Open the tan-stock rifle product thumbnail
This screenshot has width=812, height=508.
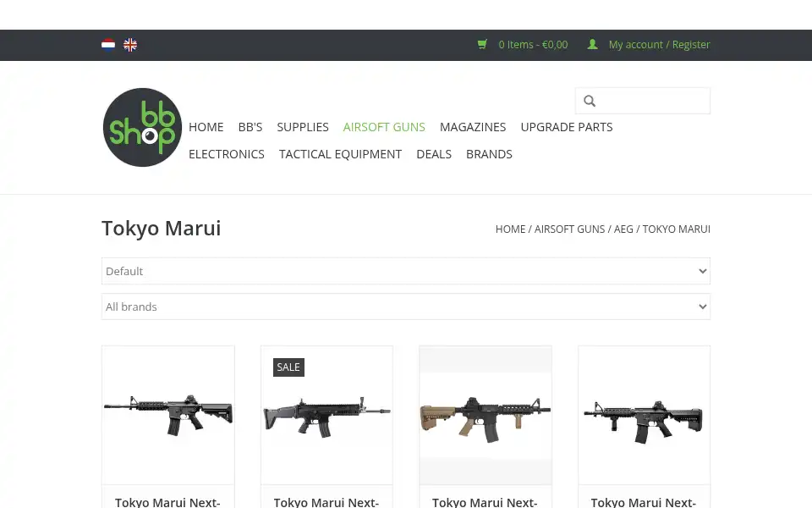[x=486, y=415]
